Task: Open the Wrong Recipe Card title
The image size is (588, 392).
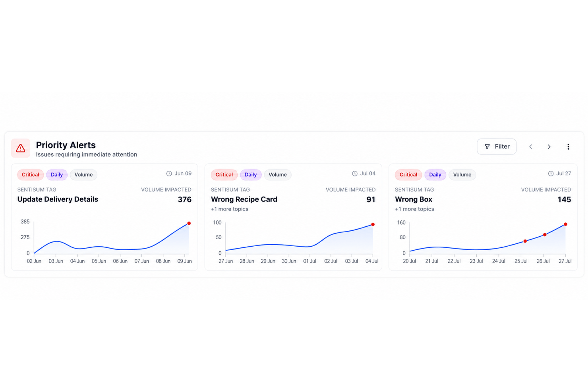Action: 244,199
